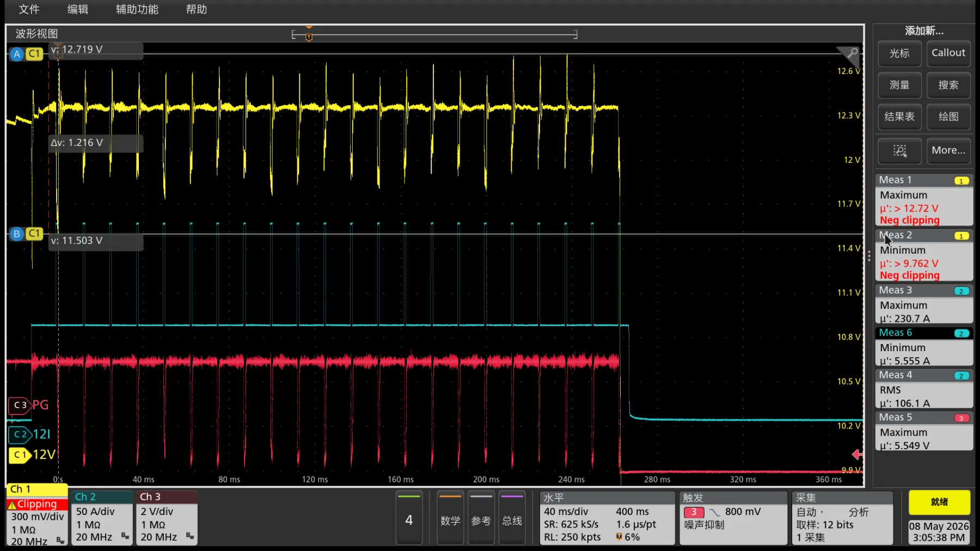980x551 pixels.
Task: Select the C3 PG waveform handle
Action: (20, 405)
